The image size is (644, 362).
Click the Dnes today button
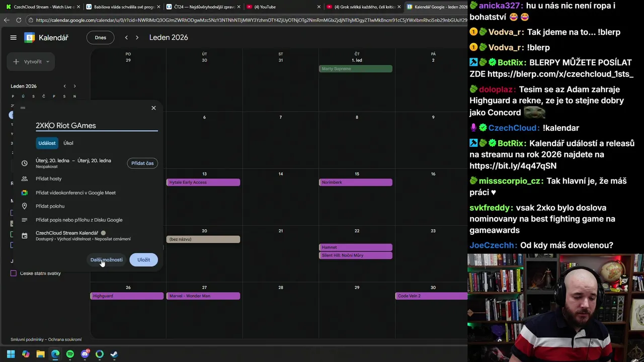pos(100,38)
